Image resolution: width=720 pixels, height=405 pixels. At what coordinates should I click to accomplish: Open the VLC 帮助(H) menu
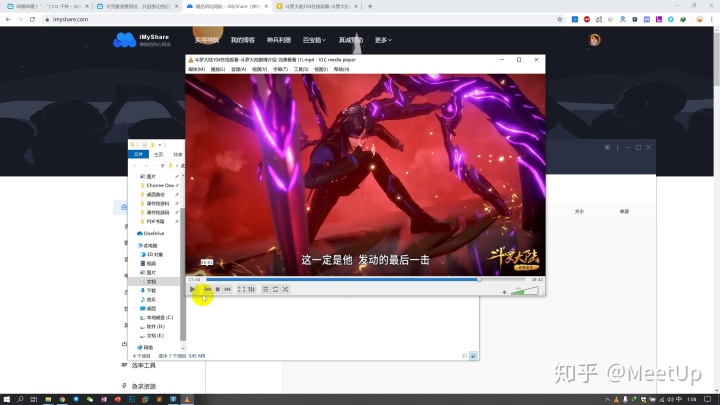click(x=341, y=69)
